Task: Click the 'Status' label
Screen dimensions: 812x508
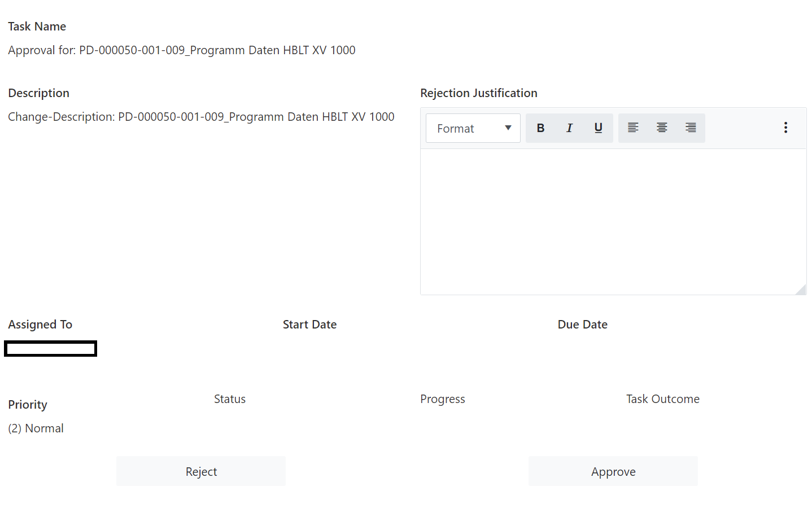Action: [x=230, y=399]
